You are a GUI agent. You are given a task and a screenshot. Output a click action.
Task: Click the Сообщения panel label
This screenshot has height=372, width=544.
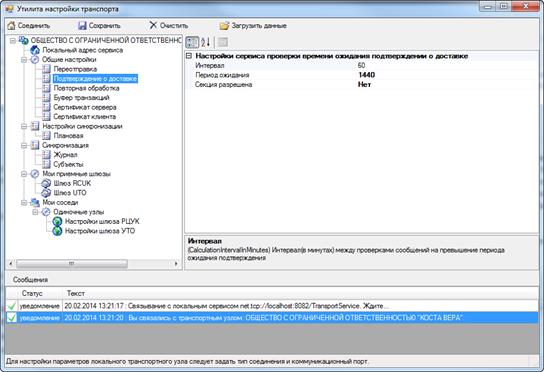pyautogui.click(x=31, y=280)
